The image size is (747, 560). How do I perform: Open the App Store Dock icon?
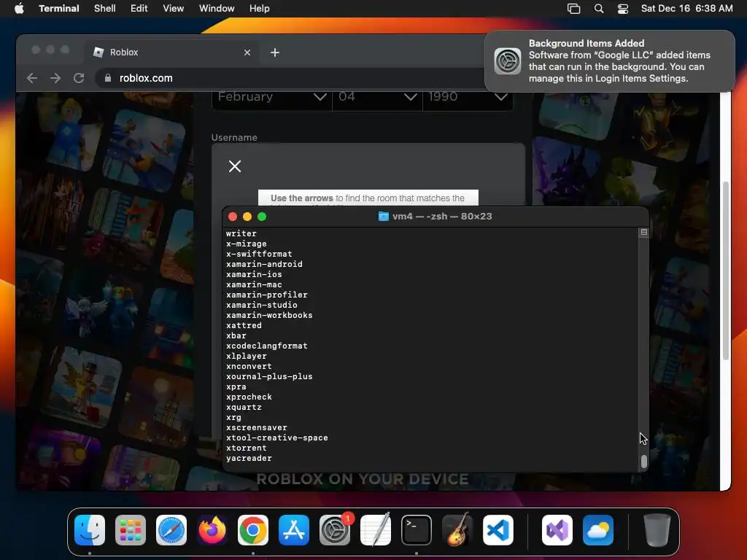(x=294, y=530)
